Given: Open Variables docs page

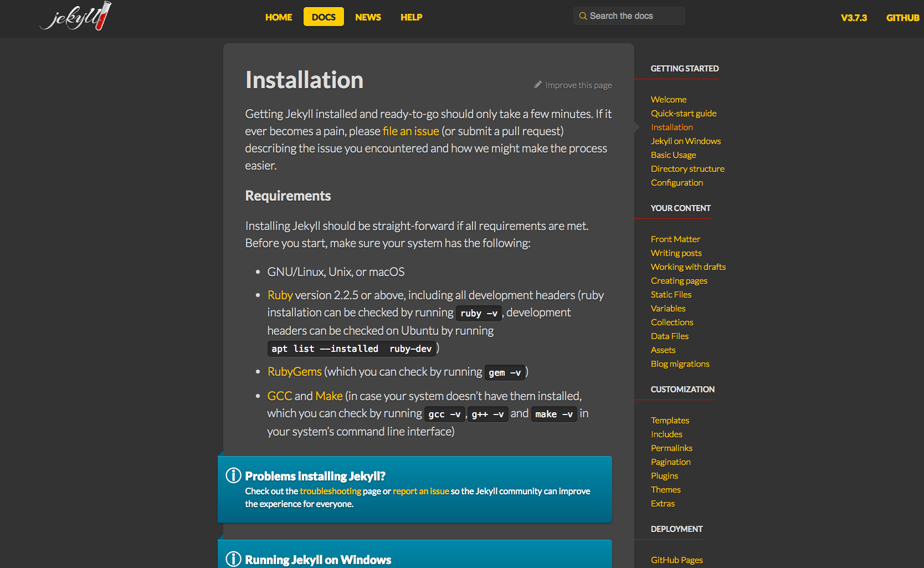Looking at the screenshot, I should tap(668, 309).
